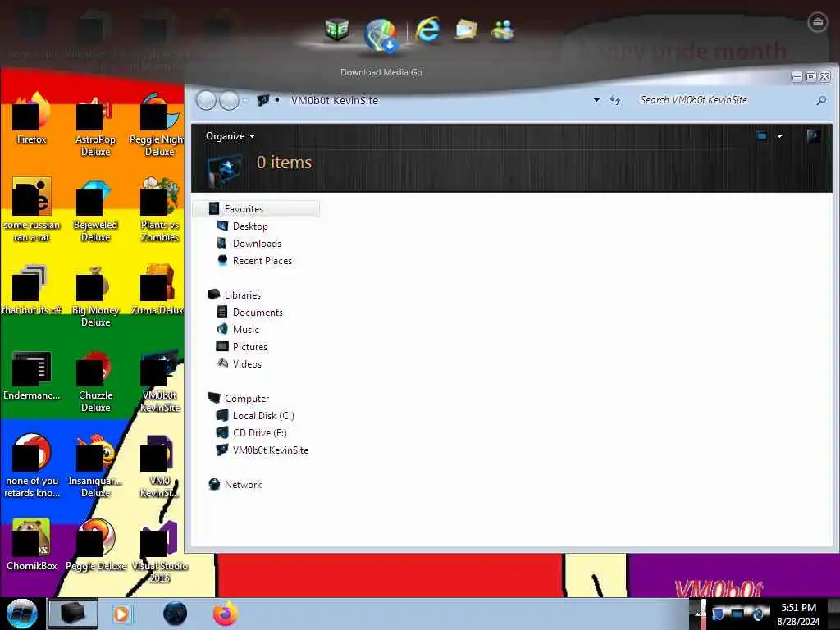Open ChomikBox desktop icon

[x=32, y=546]
